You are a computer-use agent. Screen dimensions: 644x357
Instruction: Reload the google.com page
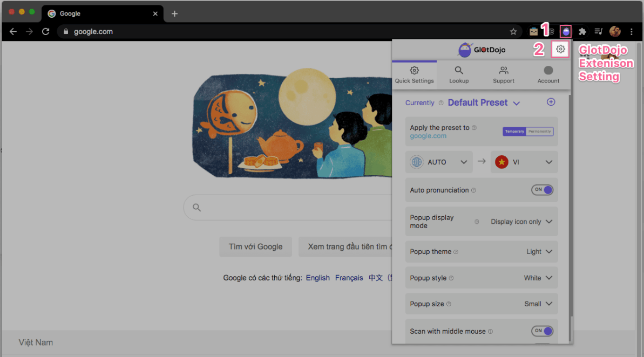point(45,32)
